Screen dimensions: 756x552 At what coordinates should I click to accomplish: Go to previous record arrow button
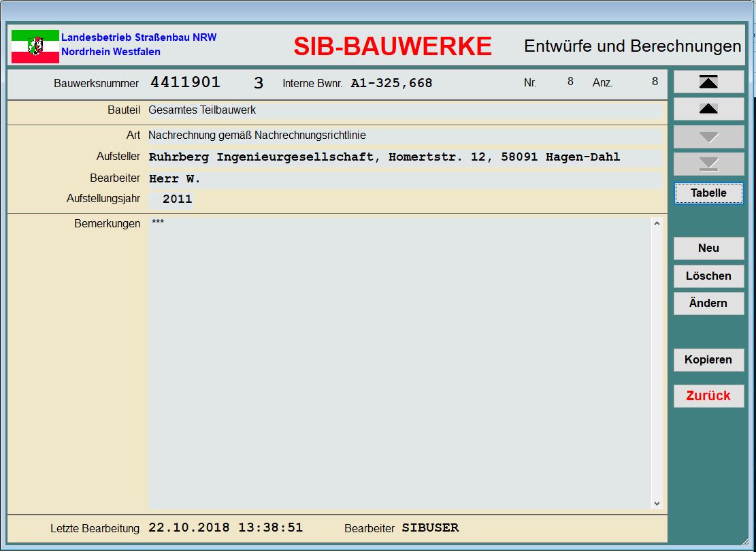pyautogui.click(x=708, y=109)
